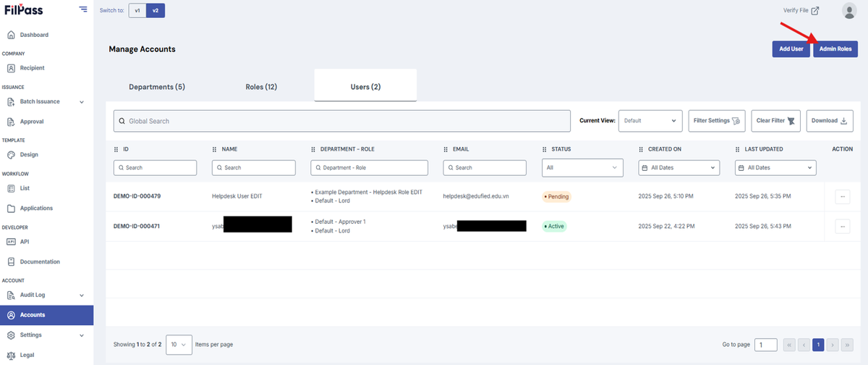Open action menu for DEMO-ID-000471

(842, 226)
